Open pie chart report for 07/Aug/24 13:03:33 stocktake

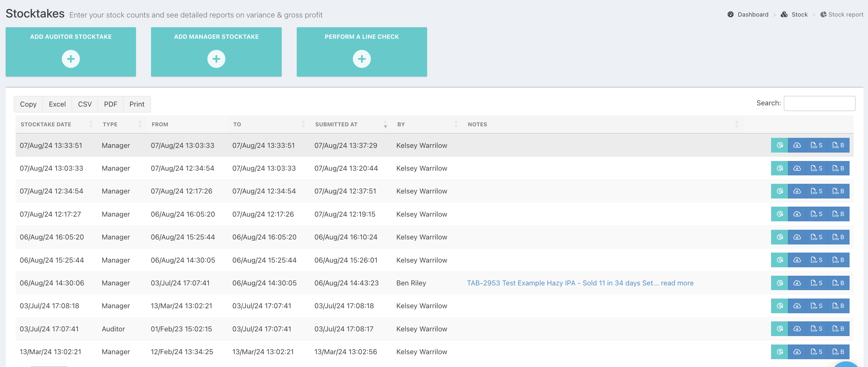click(780, 168)
